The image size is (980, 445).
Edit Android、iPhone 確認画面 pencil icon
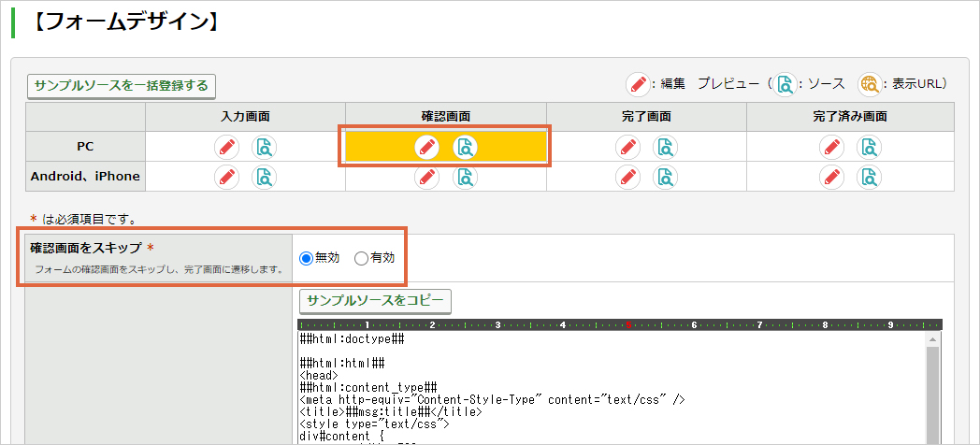coord(427,177)
